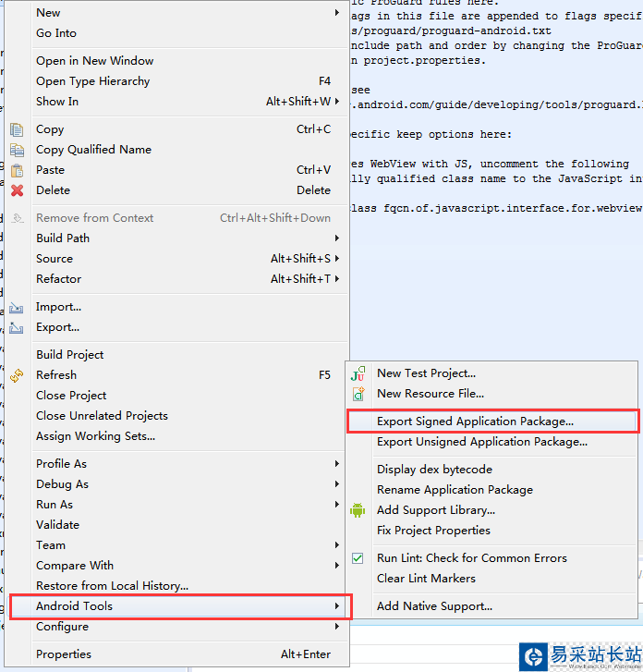Select Close Unrelated Projects
The width and height of the screenshot is (643, 672).
[x=176, y=416]
